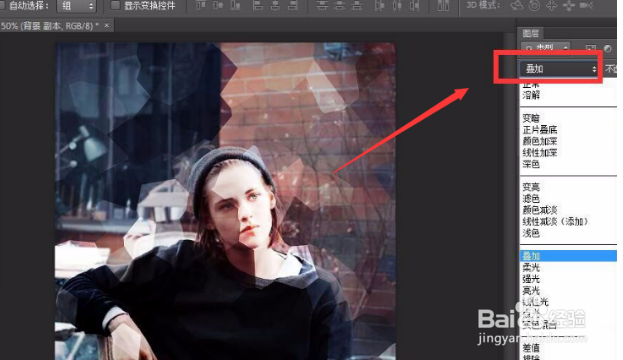Align top edges icon in options bar

(x=201, y=6)
